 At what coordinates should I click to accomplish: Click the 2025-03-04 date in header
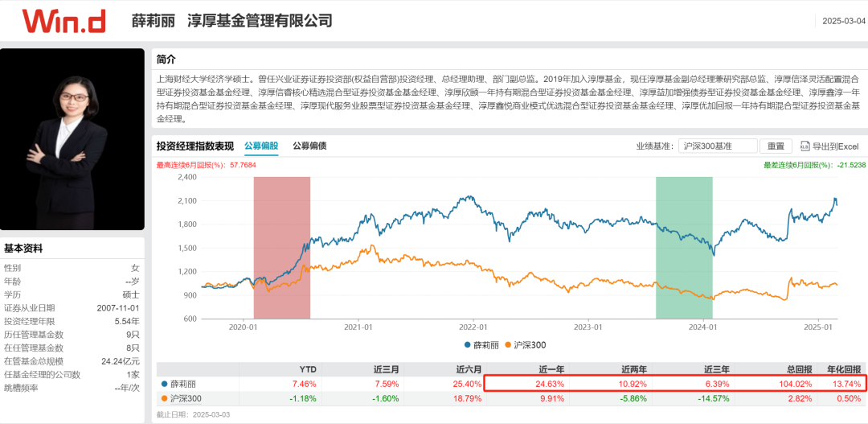coord(843,22)
